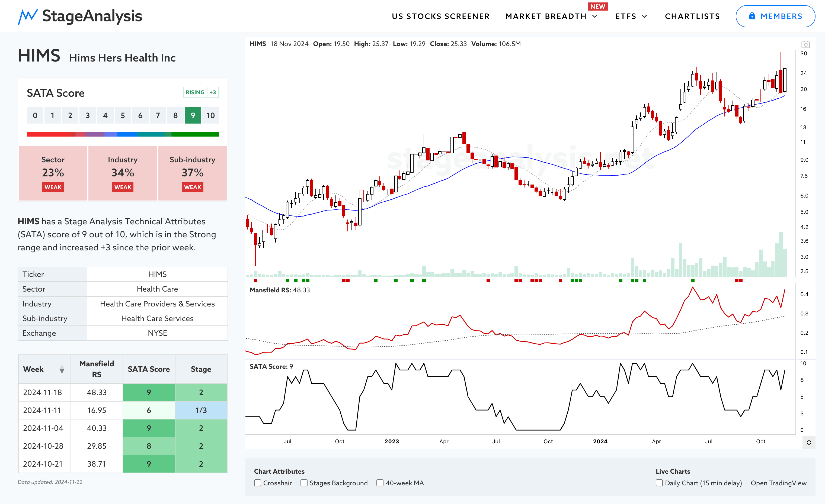Click the Volume: 106.5M readout
The height and width of the screenshot is (504, 825).
pyautogui.click(x=496, y=44)
